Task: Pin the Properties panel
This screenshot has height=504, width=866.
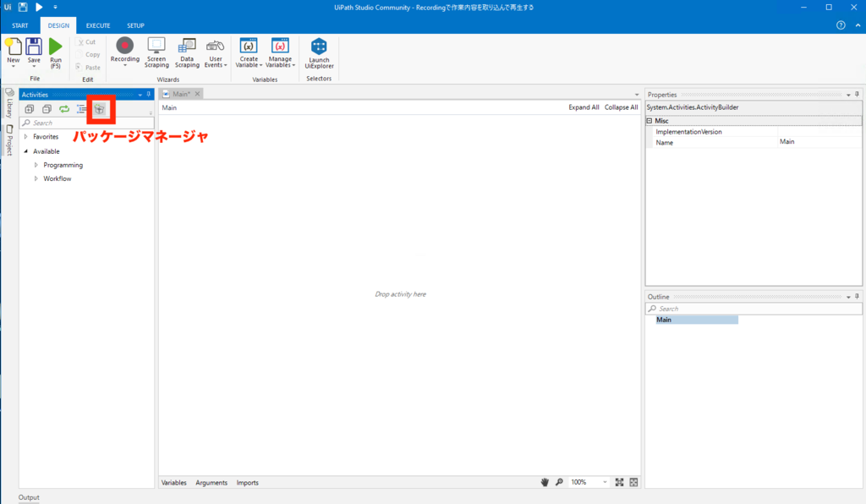Action: pyautogui.click(x=858, y=95)
